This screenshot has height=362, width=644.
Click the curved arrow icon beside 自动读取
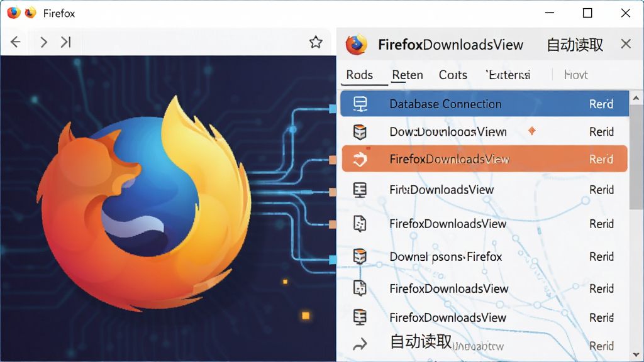pos(360,344)
